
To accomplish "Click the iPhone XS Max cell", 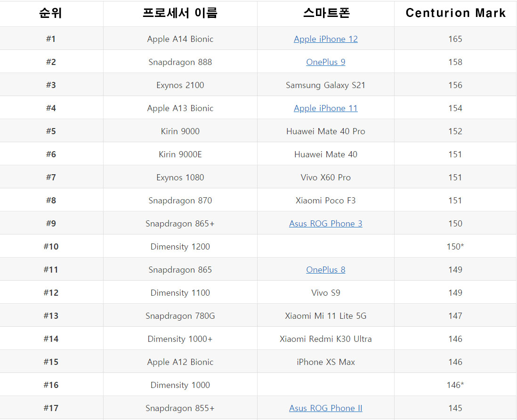I will click(325, 362).
